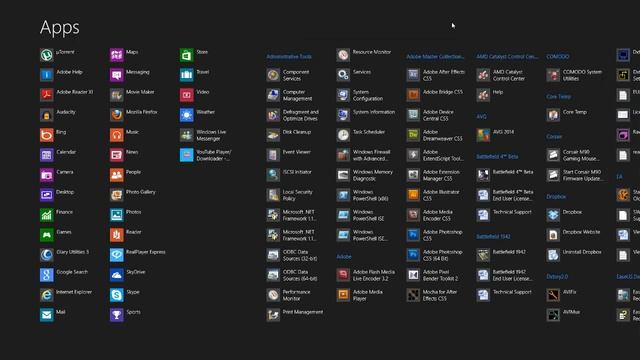Screen dimensions: 640x360
Task: Click 'Computer Management' label
Action: (298, 95)
